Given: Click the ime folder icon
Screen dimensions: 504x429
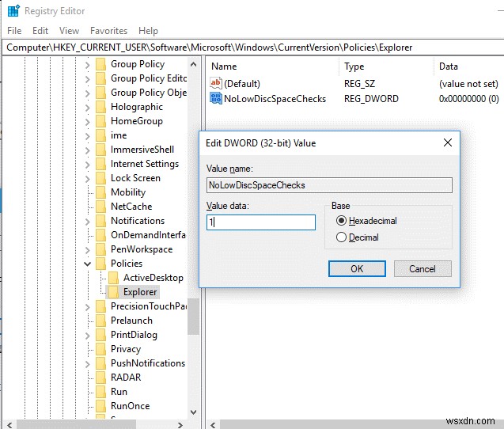Looking at the screenshot, I should point(101,135).
